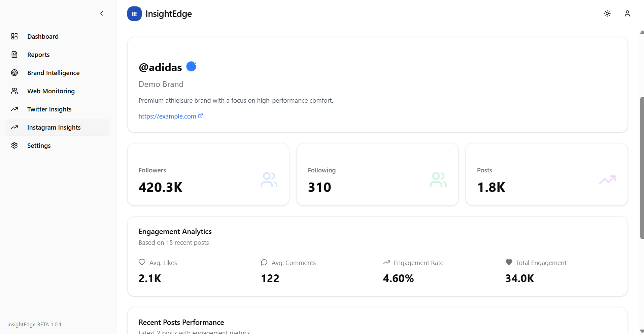Select the Instagram Insights trend icon
This screenshot has width=644, height=334.
pyautogui.click(x=14, y=127)
